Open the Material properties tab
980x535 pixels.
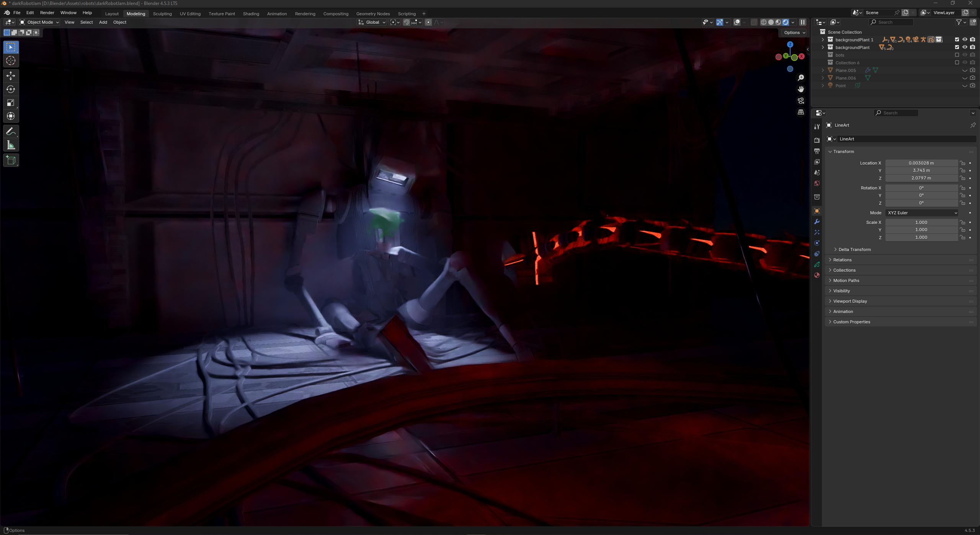pyautogui.click(x=817, y=275)
